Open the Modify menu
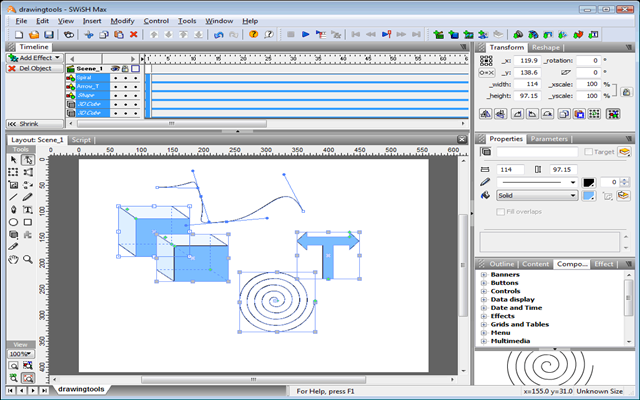This screenshot has width=640, height=400. click(122, 20)
